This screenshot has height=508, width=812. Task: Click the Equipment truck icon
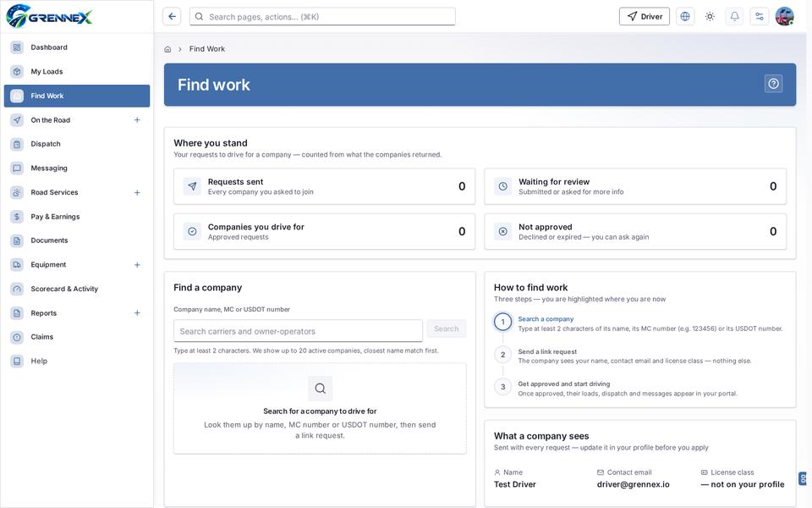point(17,265)
